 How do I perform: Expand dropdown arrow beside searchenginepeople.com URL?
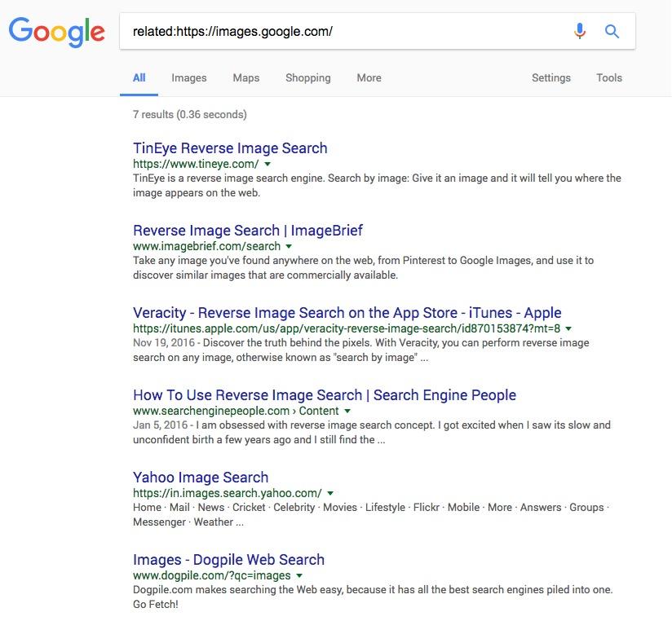pyautogui.click(x=347, y=411)
